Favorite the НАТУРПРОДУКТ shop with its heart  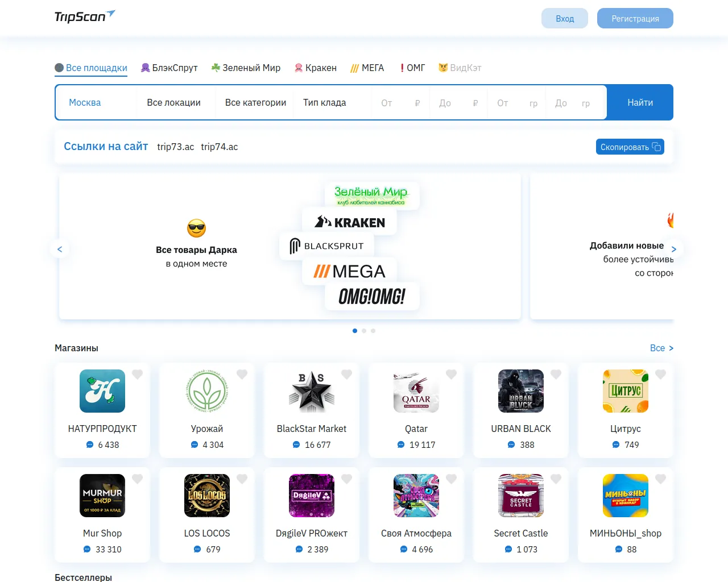[x=138, y=375]
